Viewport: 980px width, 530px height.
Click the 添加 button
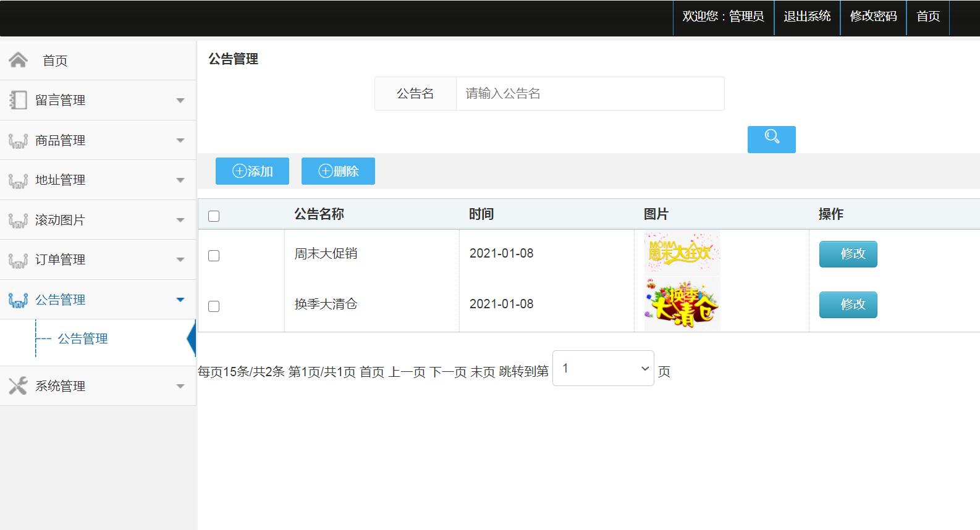pos(252,171)
